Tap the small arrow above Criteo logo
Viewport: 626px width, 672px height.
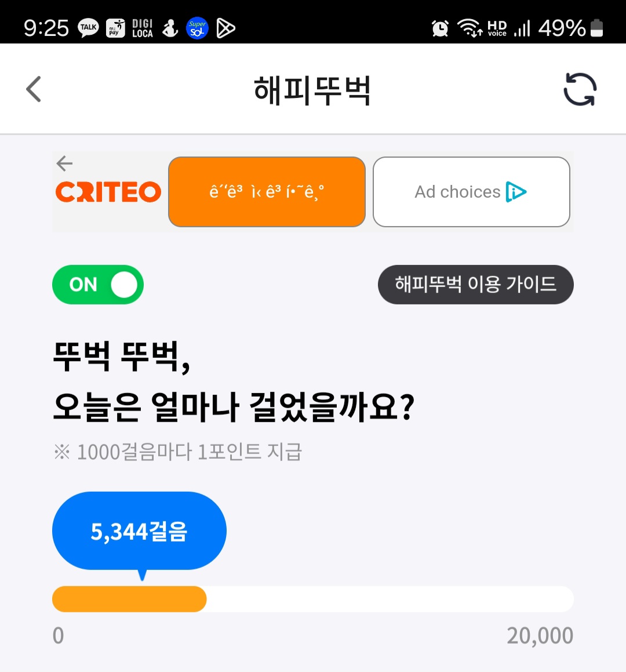pyautogui.click(x=64, y=164)
